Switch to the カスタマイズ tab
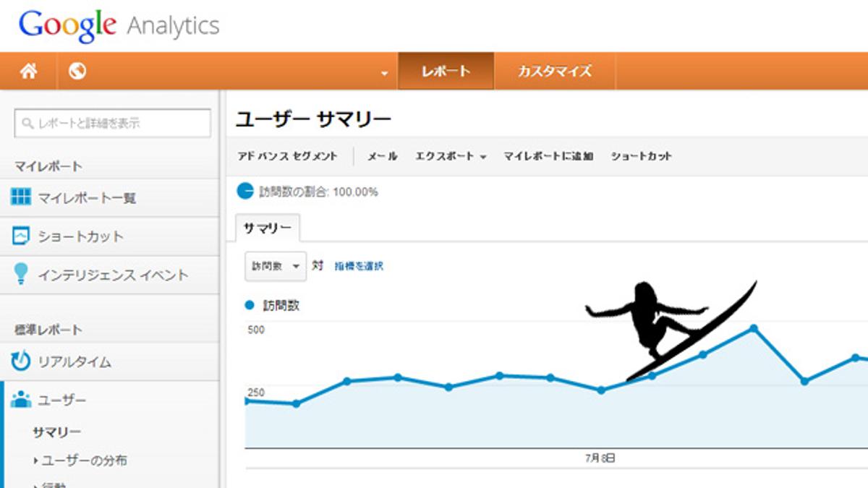The height and width of the screenshot is (488, 868). coord(555,71)
